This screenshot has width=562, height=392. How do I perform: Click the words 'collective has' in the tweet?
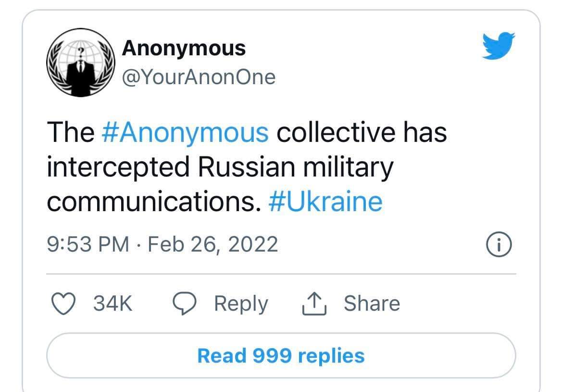362,132
